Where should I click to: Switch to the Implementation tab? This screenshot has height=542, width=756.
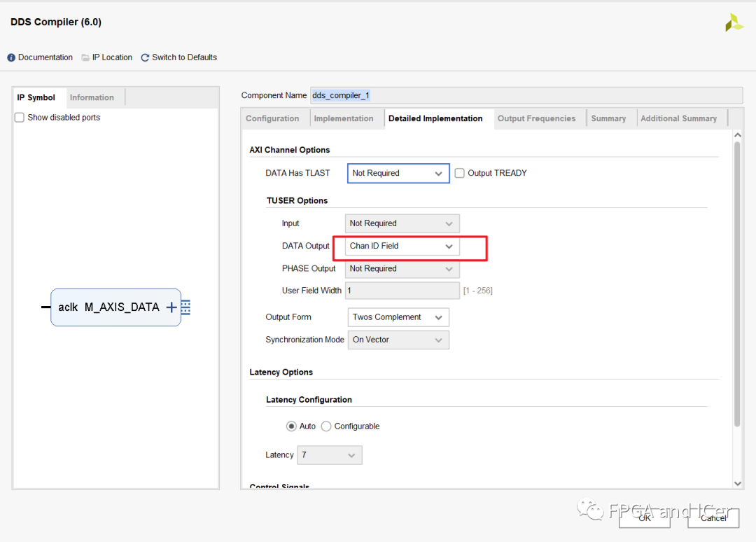point(344,118)
